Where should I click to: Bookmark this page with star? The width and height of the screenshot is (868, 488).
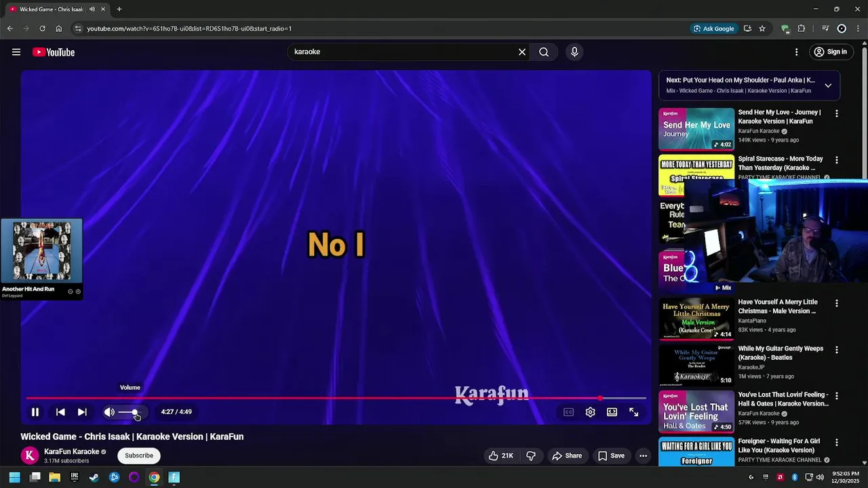pos(762,28)
